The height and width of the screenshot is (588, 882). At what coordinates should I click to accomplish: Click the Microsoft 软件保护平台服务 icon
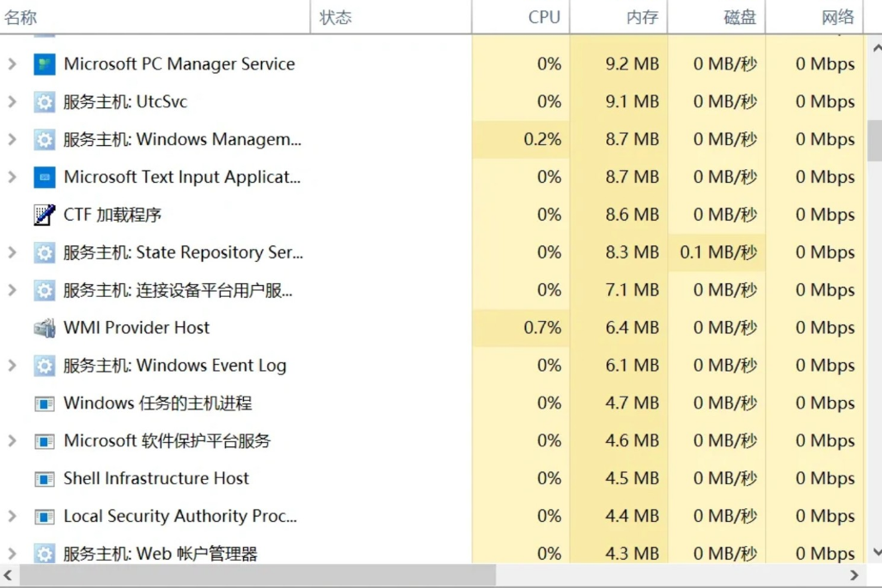45,440
